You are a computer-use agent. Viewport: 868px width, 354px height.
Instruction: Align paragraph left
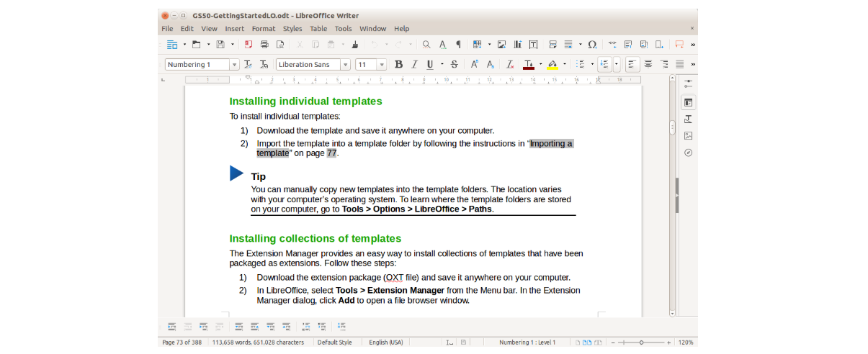pyautogui.click(x=632, y=64)
